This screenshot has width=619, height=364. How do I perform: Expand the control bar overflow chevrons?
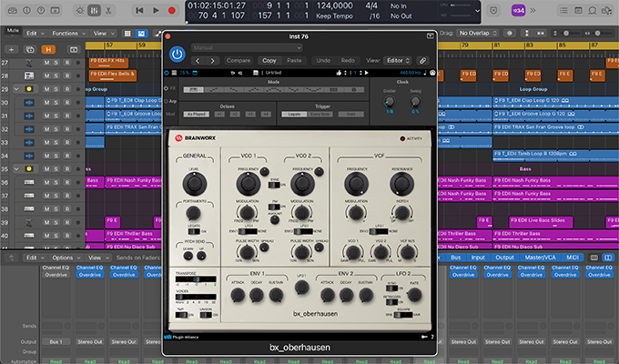pyautogui.click(x=533, y=11)
